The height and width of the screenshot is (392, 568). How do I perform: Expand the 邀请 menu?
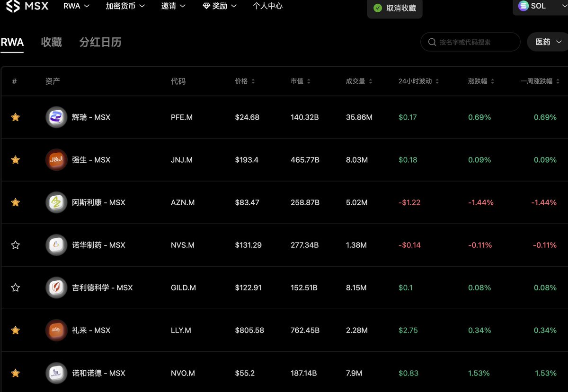(173, 6)
